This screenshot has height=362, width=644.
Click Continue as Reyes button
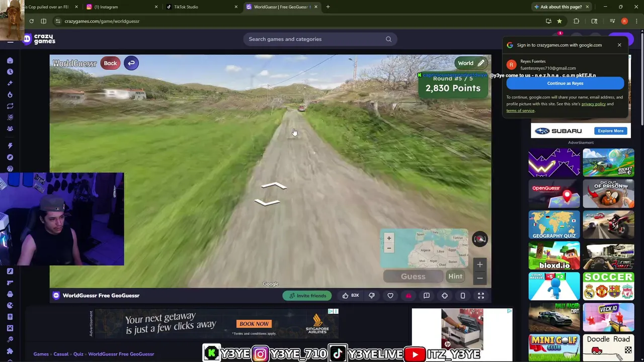565,83
